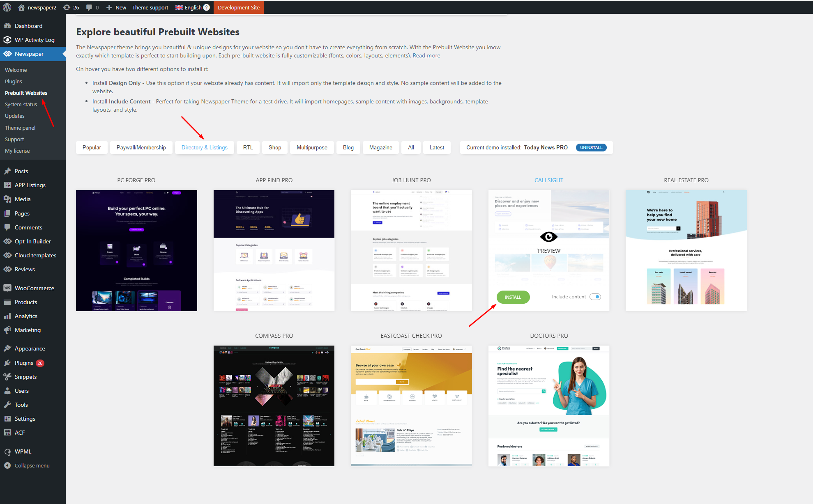Click the help question mark beside English

pyautogui.click(x=207, y=7)
